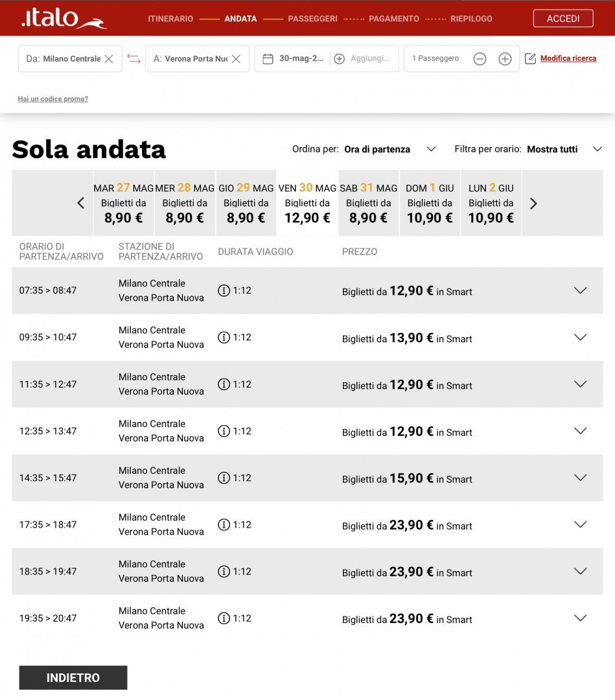Expand the 09:35 > 10:47 train options
Viewport: 615px width, 700px height.
(x=580, y=338)
